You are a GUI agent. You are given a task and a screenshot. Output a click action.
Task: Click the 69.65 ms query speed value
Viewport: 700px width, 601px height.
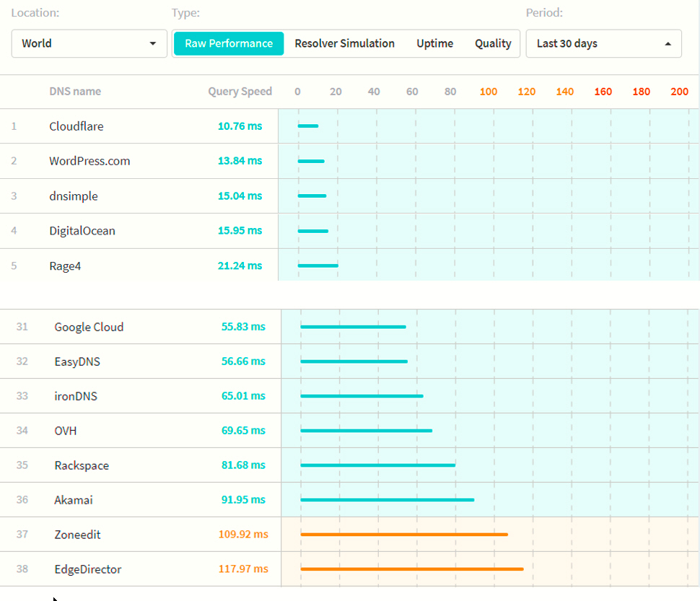[243, 431]
